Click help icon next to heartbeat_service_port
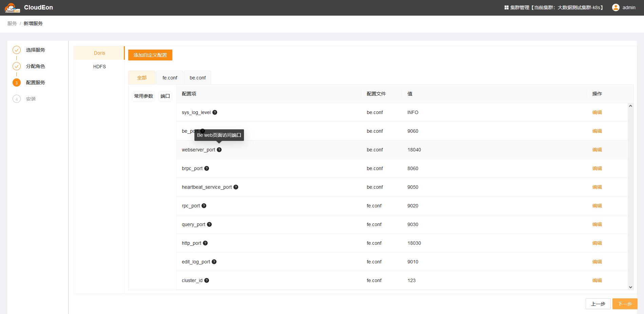The image size is (644, 314). point(236,187)
